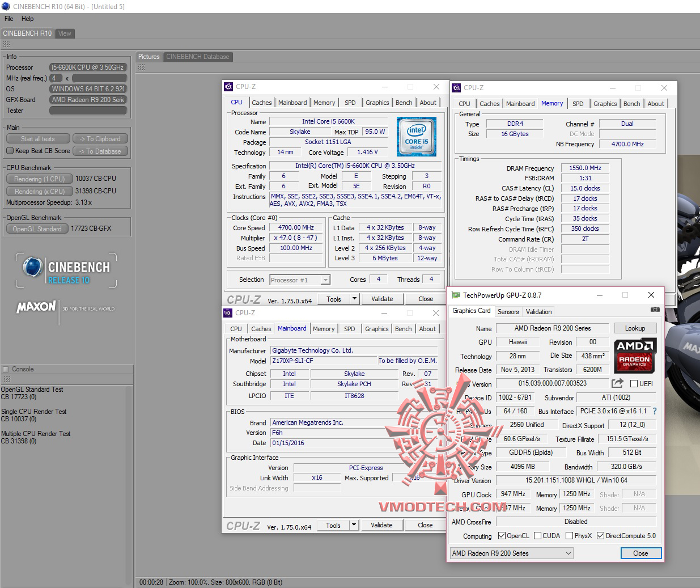
Task: Click Validate in CPU-Z CPU window
Action: pos(382,299)
